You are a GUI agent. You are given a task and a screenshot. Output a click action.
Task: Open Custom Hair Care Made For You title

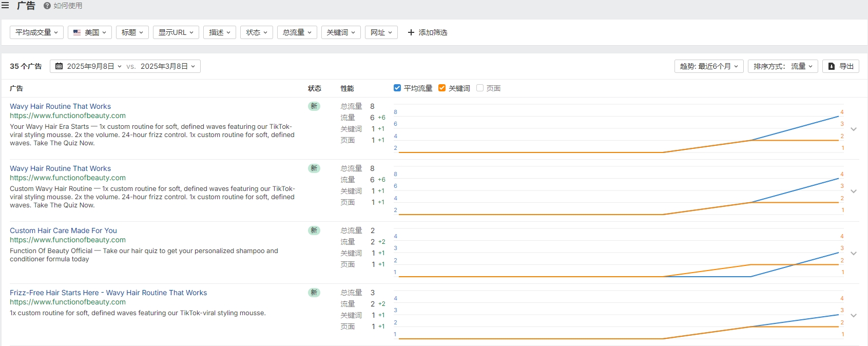[x=63, y=230]
